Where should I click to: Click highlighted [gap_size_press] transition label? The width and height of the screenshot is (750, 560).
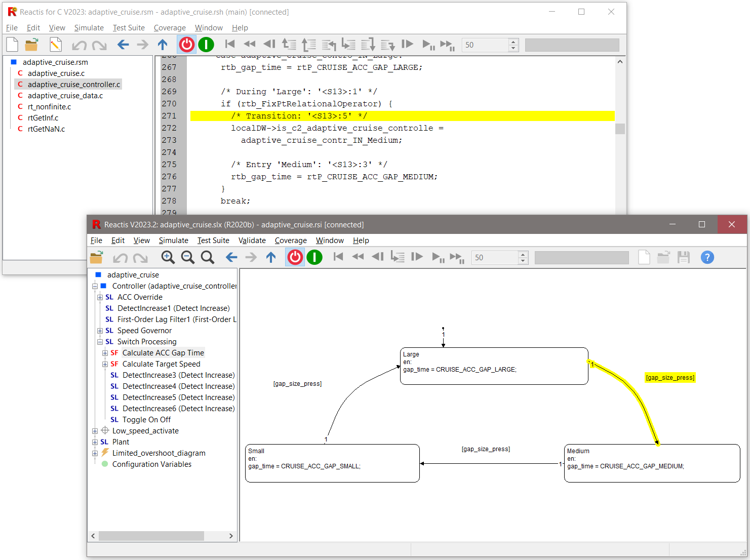pyautogui.click(x=670, y=378)
